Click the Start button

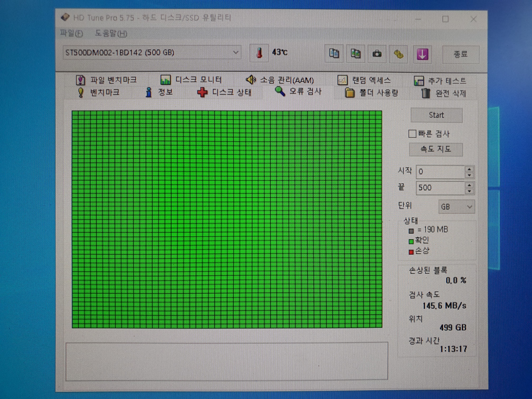pos(436,115)
